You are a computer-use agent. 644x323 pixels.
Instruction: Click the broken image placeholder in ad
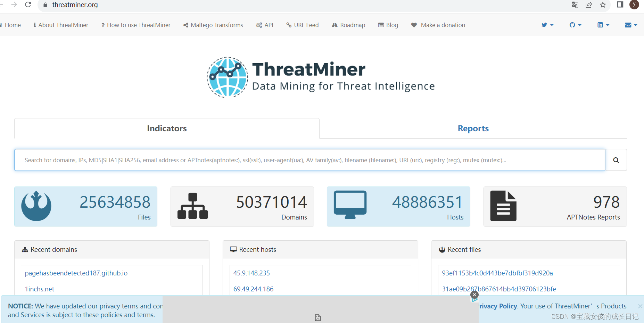point(318,317)
